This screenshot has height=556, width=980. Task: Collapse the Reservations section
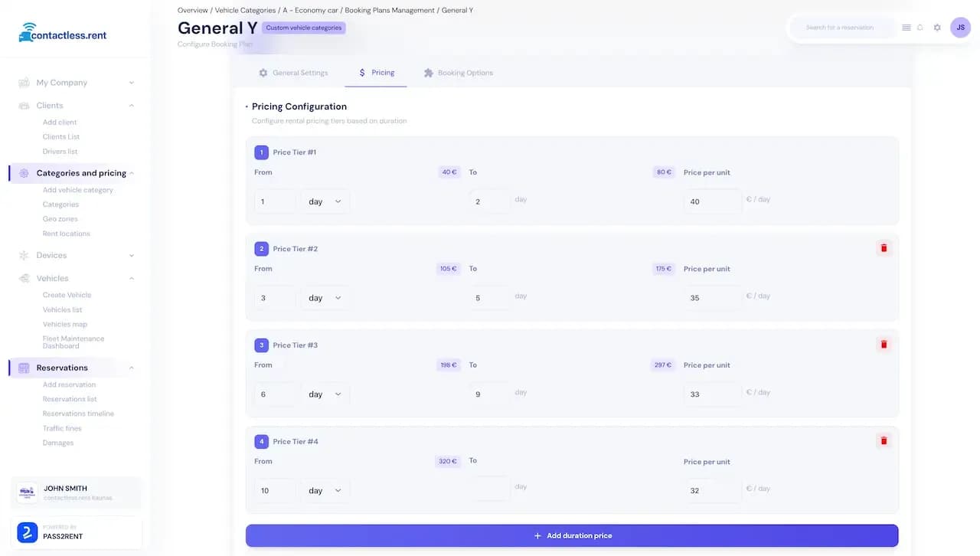131,368
